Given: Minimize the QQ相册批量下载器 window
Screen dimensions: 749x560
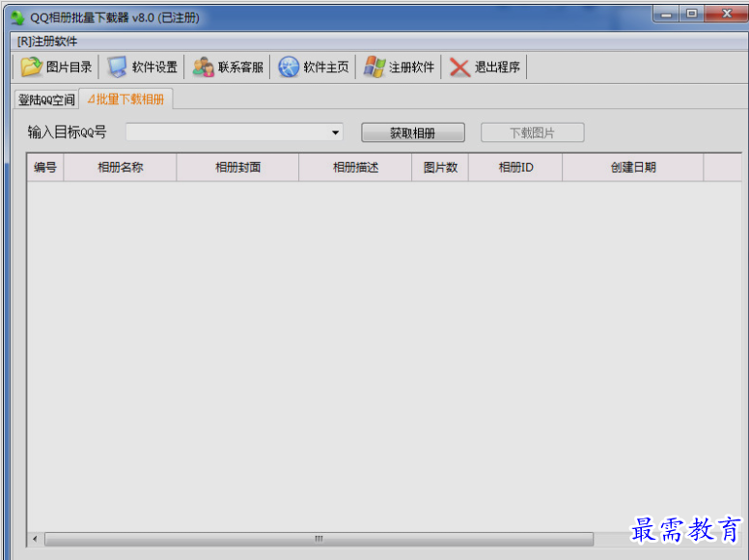Looking at the screenshot, I should click(666, 14).
